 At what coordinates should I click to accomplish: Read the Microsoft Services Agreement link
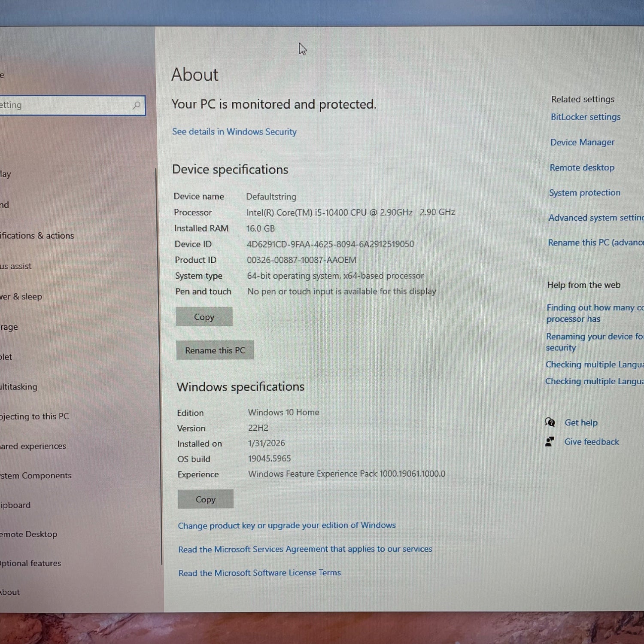(x=305, y=549)
